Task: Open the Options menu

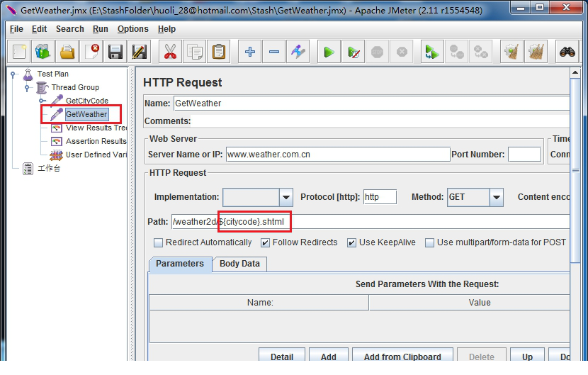Action: (132, 29)
